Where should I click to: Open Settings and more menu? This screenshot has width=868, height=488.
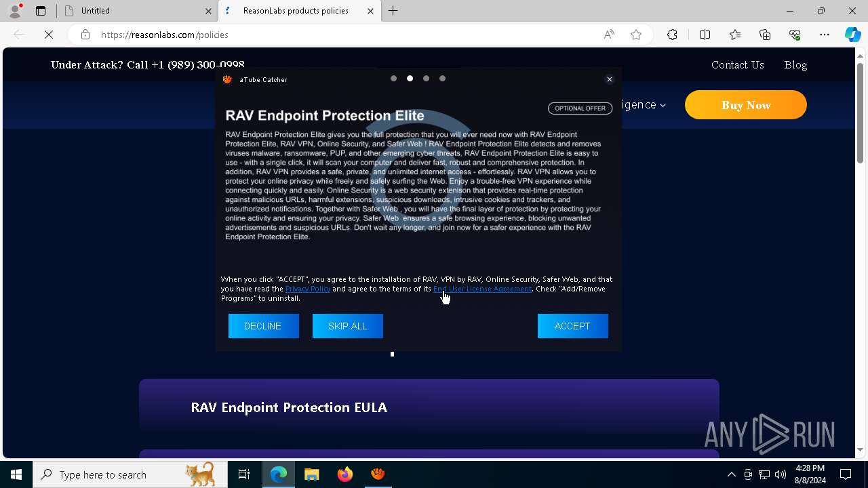click(x=825, y=35)
